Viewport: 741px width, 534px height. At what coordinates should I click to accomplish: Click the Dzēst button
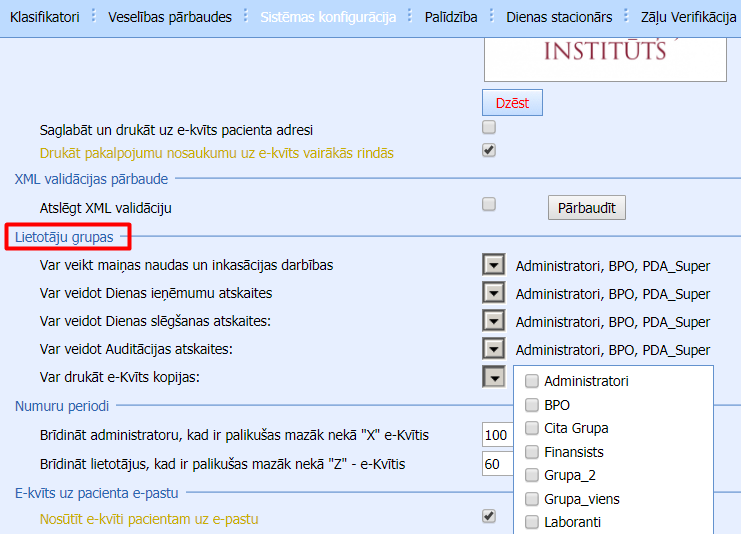click(513, 102)
